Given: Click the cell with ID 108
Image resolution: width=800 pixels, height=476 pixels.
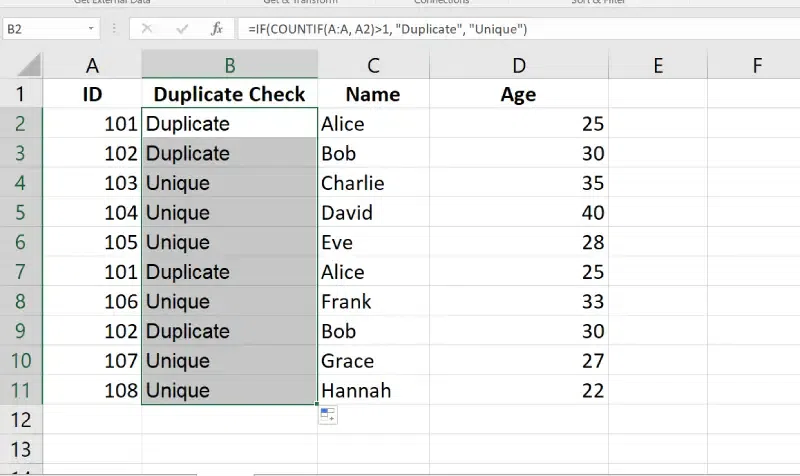Looking at the screenshot, I should (x=92, y=390).
